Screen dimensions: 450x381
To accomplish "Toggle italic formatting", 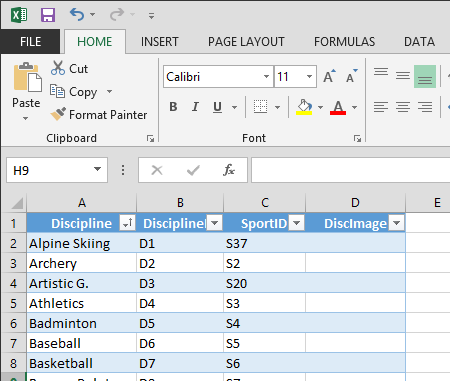I will pos(195,107).
